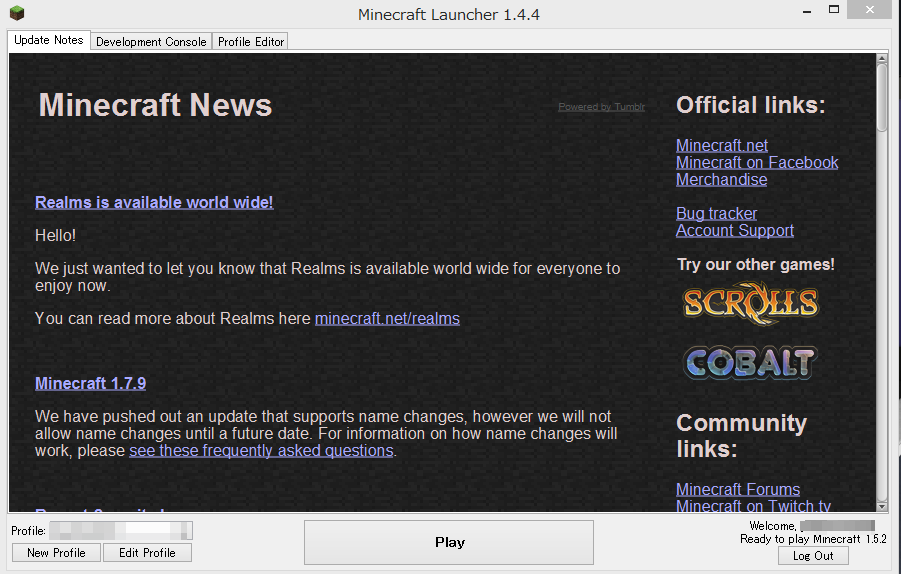
Task: Visit the Minecraft.net official link
Action: pyautogui.click(x=722, y=145)
